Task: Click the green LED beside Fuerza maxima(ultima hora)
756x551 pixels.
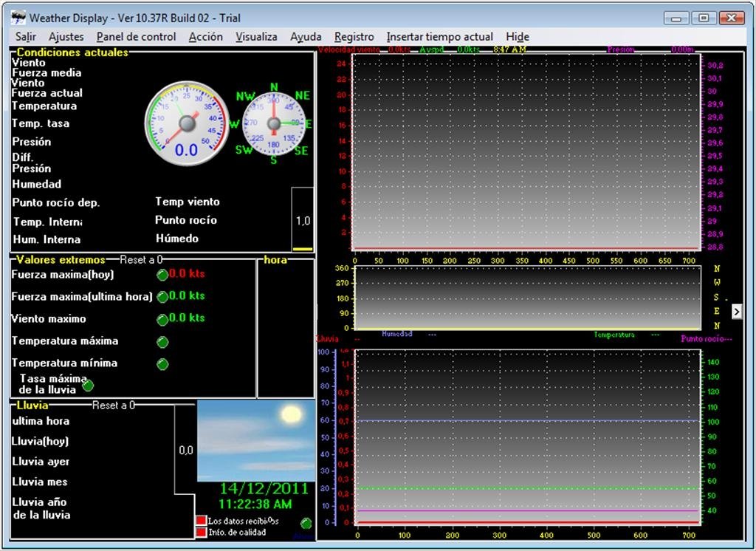Action: [x=162, y=297]
